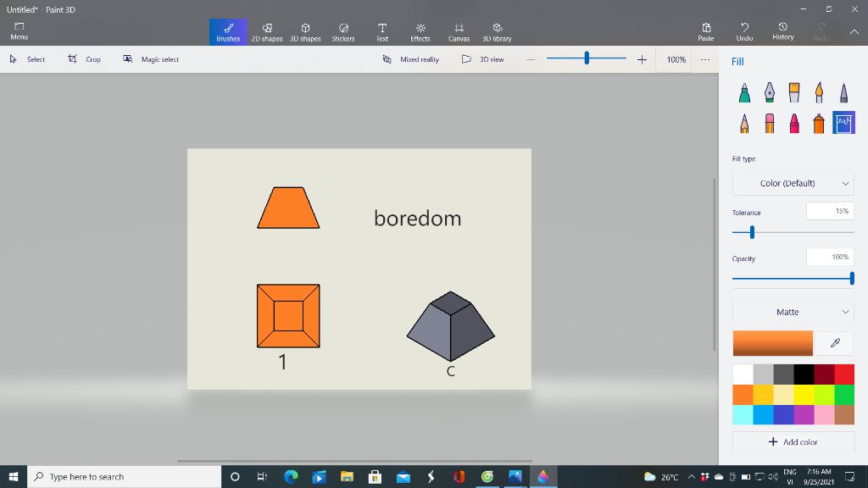Open the Menu button
This screenshot has height=488, width=868.
(x=19, y=31)
